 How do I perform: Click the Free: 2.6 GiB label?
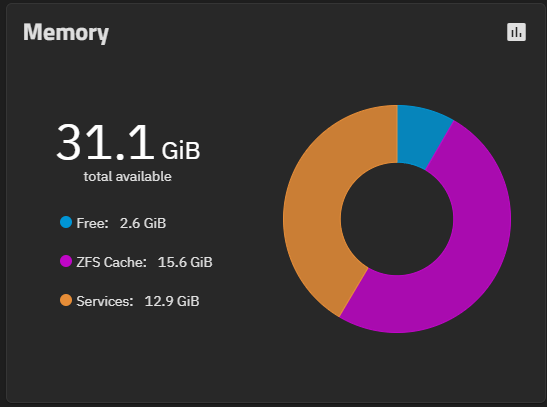pos(121,223)
